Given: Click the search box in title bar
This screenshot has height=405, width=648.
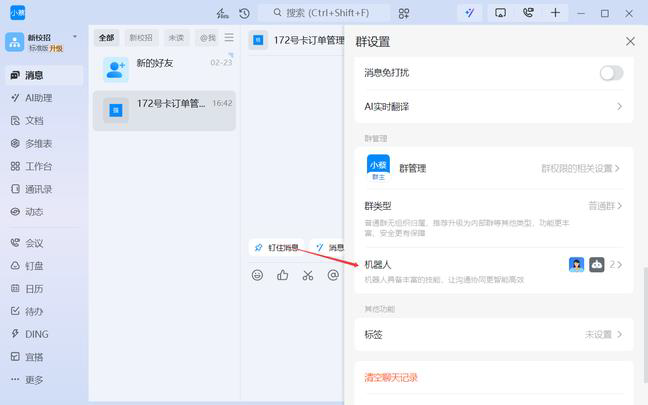Looking at the screenshot, I should click(324, 13).
